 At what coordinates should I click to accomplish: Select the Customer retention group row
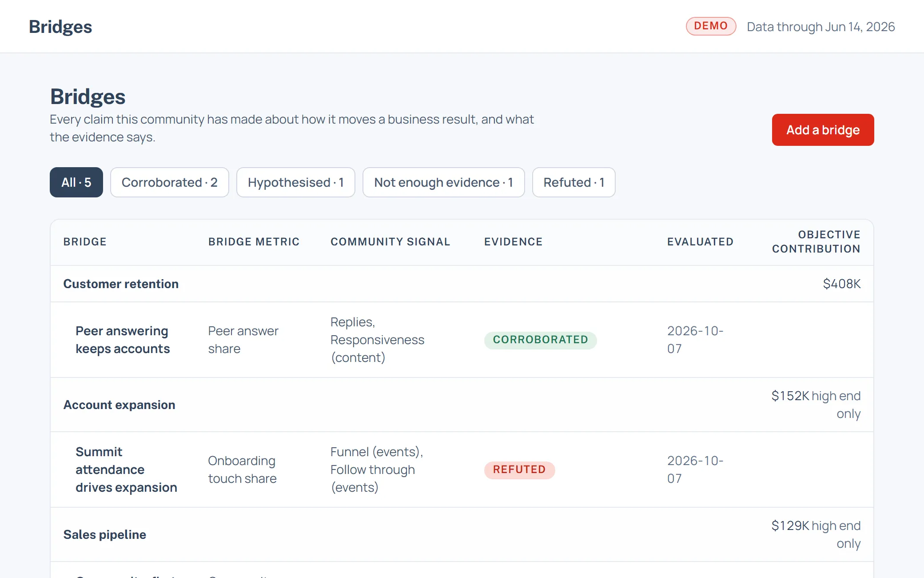(x=462, y=284)
